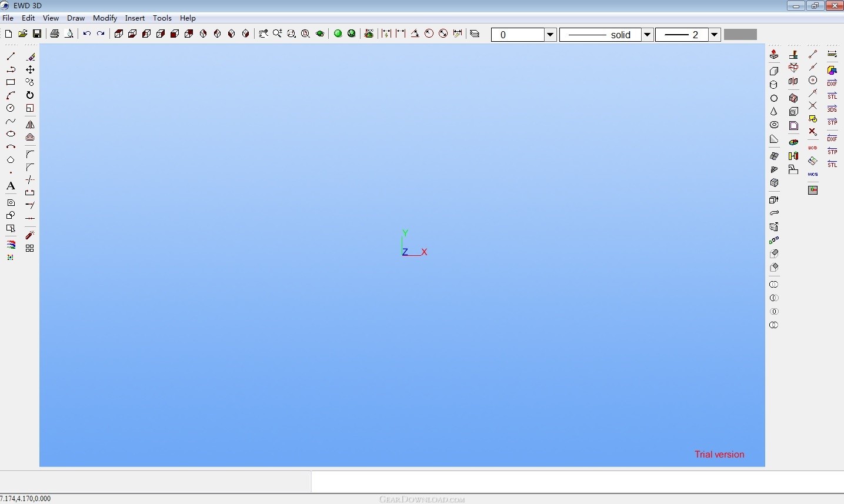Create a sphere solid
This screenshot has width=844, height=504.
tap(774, 98)
